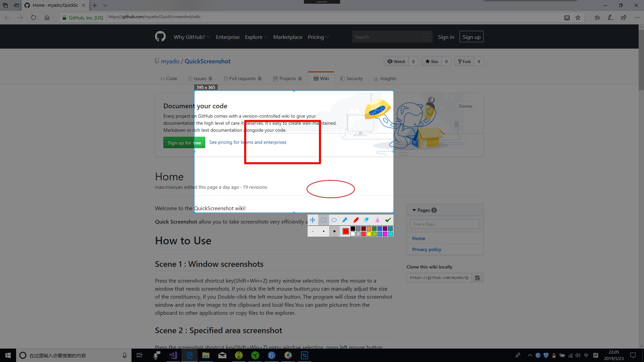Click the Find a Page input field
This screenshot has height=362, width=644.
[x=445, y=224]
